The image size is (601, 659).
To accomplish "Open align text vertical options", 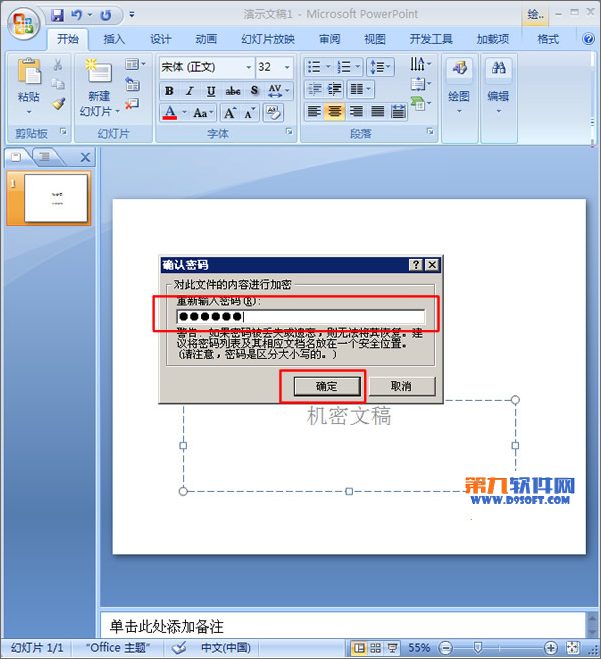I will 421,84.
